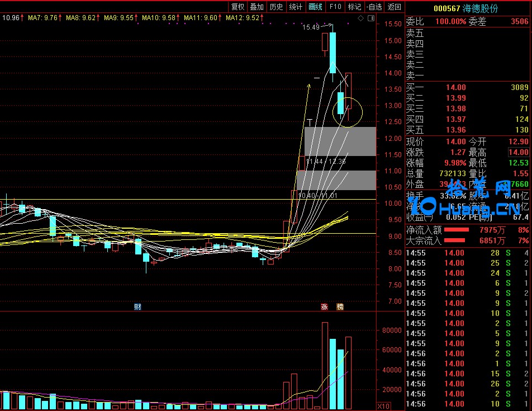Select the 买四 bid row at 13.97
This screenshot has height=411, width=532.
[x=467, y=119]
